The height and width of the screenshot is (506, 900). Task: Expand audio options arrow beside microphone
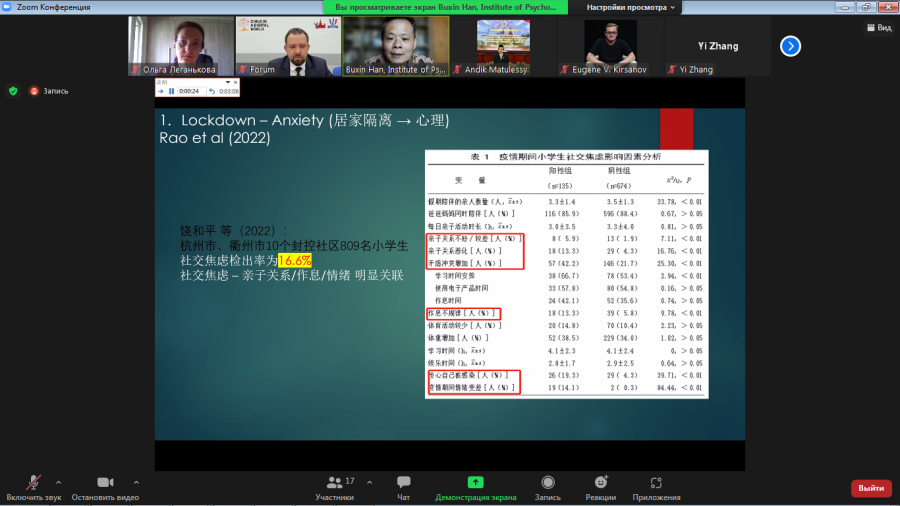[x=59, y=482]
